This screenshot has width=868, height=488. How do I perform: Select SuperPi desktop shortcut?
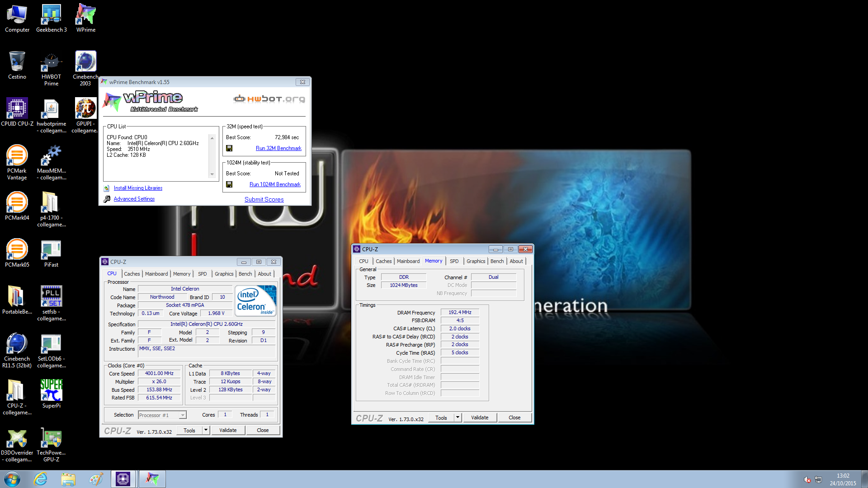point(51,394)
